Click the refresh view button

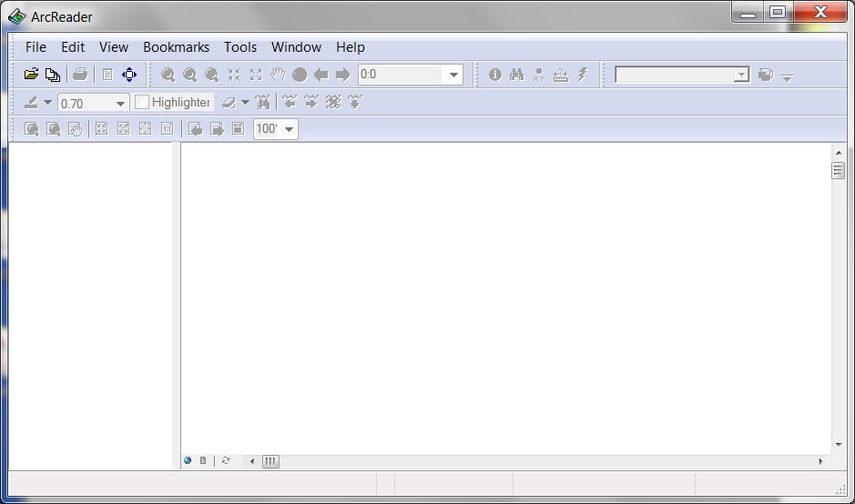[x=226, y=461]
